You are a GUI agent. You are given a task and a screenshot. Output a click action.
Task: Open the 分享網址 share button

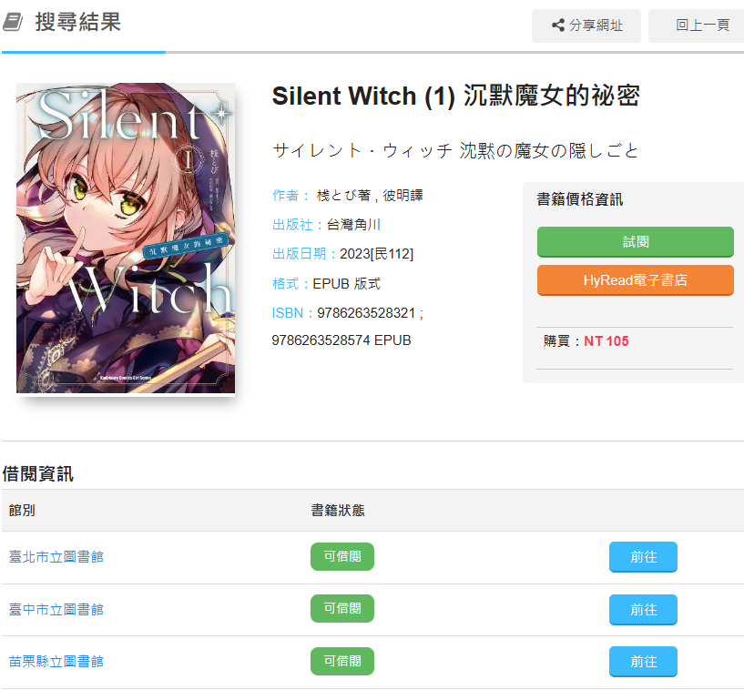click(x=586, y=25)
